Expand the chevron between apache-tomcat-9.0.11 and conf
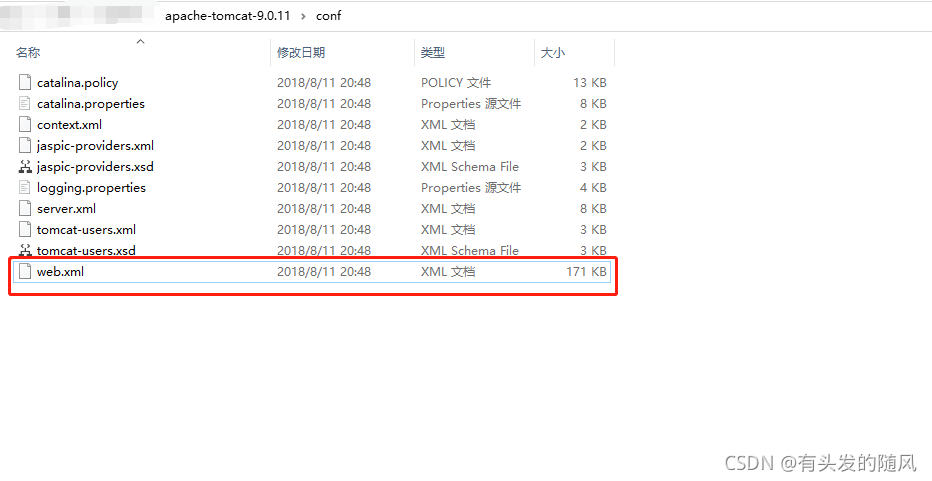 pyautogui.click(x=303, y=15)
